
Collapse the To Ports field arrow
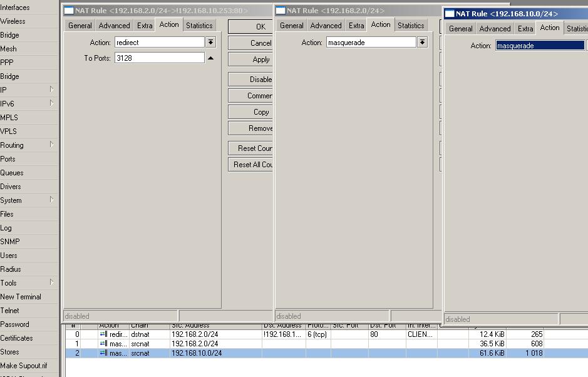pyautogui.click(x=211, y=58)
